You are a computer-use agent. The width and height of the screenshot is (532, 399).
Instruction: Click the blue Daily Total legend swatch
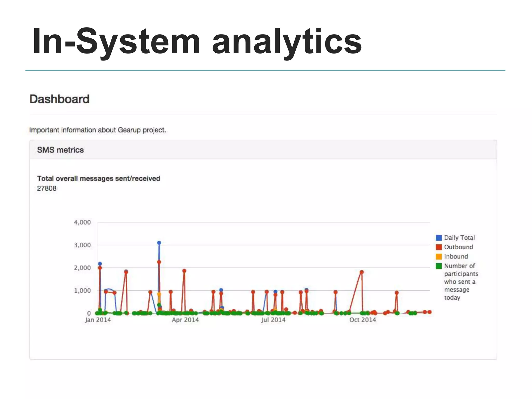pos(439,238)
